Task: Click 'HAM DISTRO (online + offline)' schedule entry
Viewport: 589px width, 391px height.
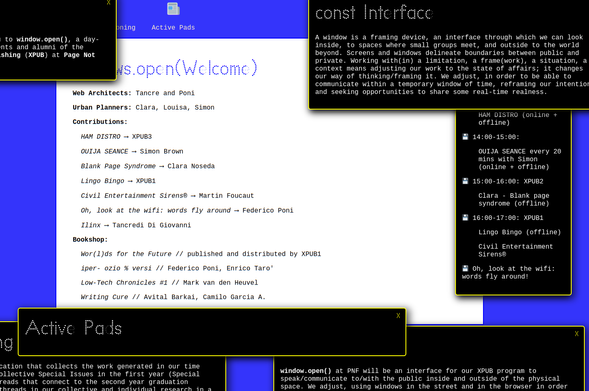Action: click(518, 119)
